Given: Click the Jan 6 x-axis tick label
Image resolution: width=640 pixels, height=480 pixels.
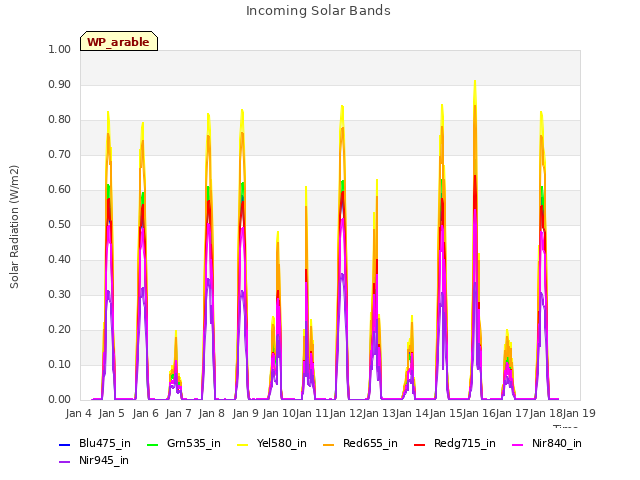Looking at the screenshot, I should point(146,413).
